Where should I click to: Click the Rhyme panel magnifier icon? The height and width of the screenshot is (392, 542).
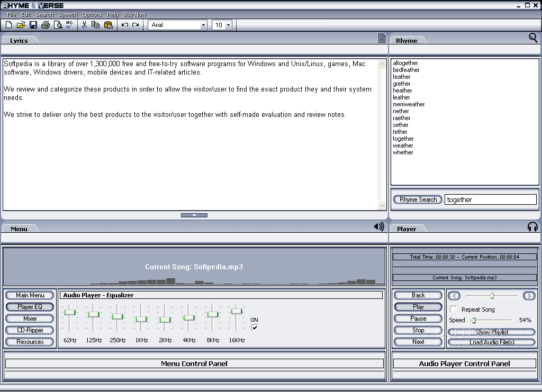point(533,38)
